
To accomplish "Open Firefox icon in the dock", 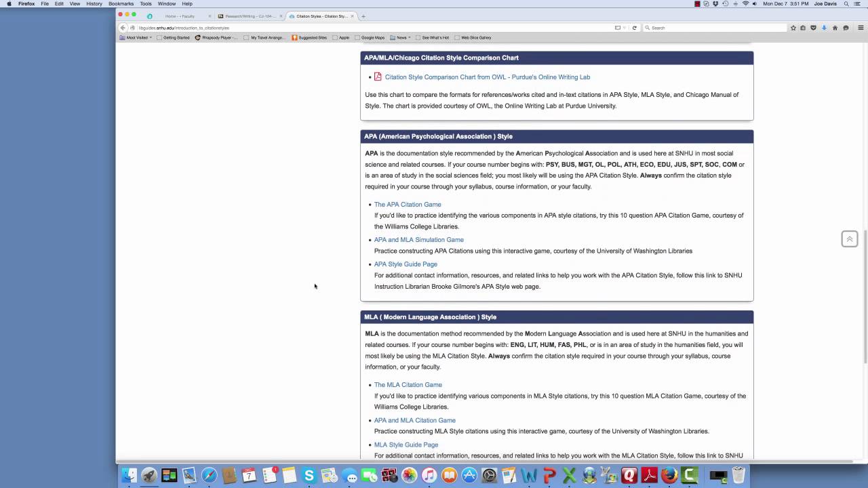I will pyautogui.click(x=669, y=476).
